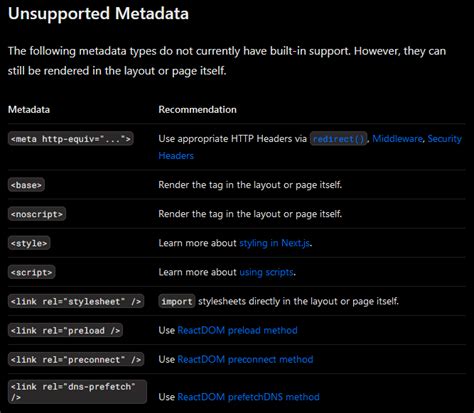This screenshot has width=474, height=413.
Task: Click the 'import' inline code badge
Action: [177, 301]
